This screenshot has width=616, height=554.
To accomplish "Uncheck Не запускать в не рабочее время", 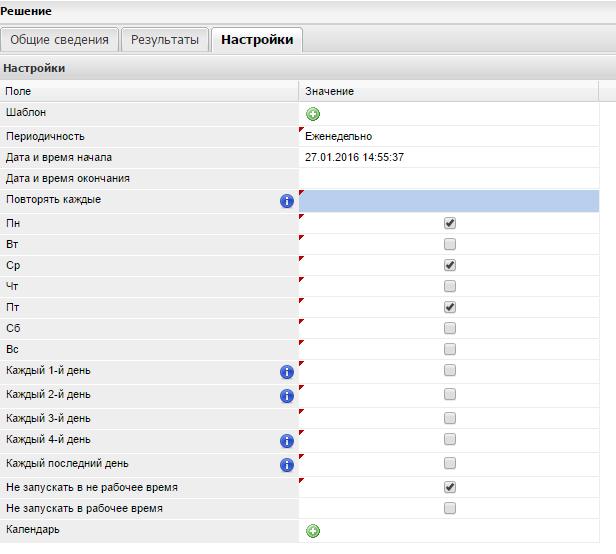I will coord(449,487).
